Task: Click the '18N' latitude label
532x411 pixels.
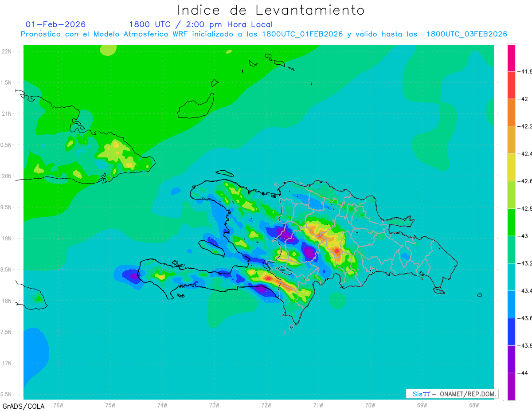Action: coord(7,301)
